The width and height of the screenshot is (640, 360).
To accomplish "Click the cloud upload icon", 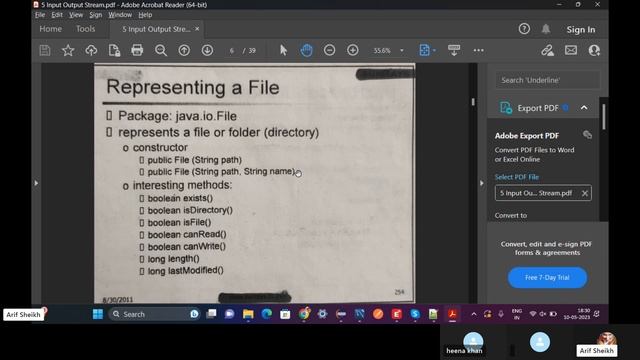I will [x=91, y=51].
